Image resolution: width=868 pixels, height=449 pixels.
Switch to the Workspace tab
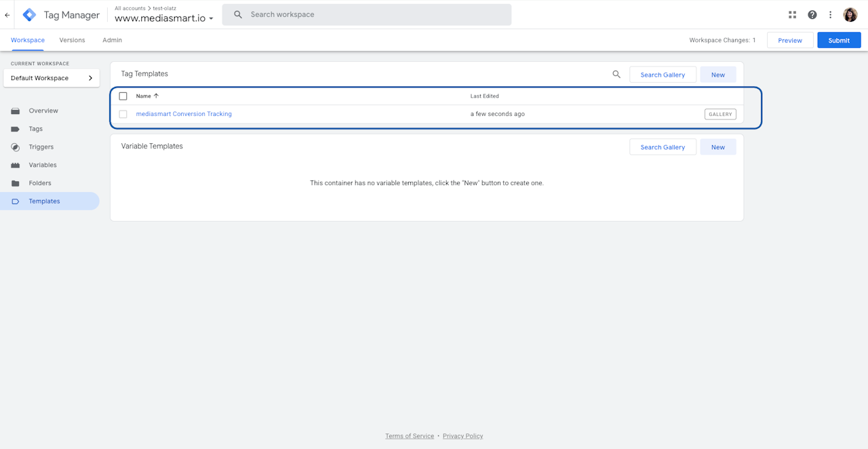click(28, 40)
